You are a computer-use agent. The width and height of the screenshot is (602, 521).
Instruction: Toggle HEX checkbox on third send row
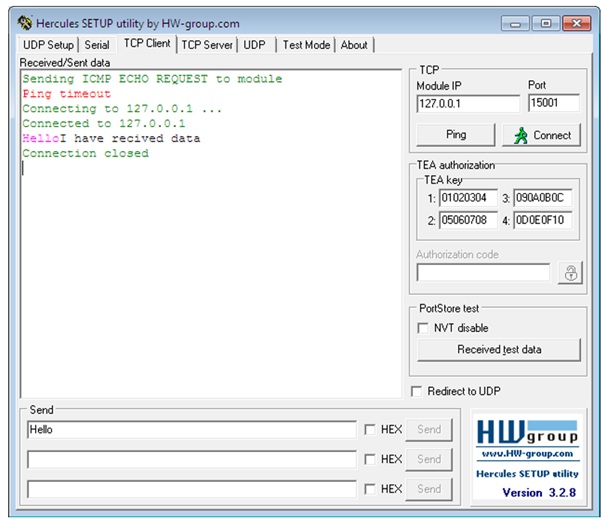(370, 489)
